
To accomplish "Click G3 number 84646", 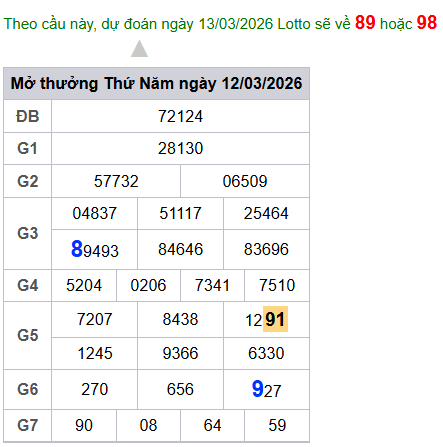I will coord(180,249).
